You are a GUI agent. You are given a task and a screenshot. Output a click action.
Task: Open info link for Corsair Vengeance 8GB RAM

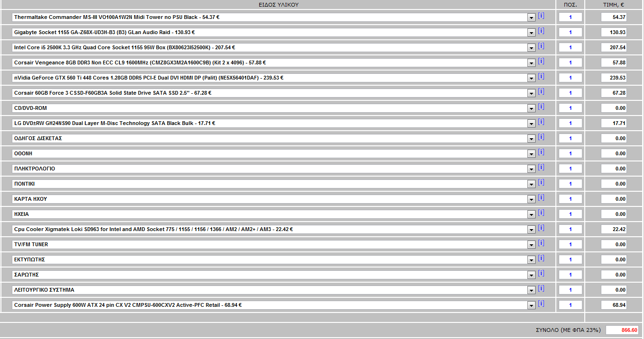click(x=541, y=61)
